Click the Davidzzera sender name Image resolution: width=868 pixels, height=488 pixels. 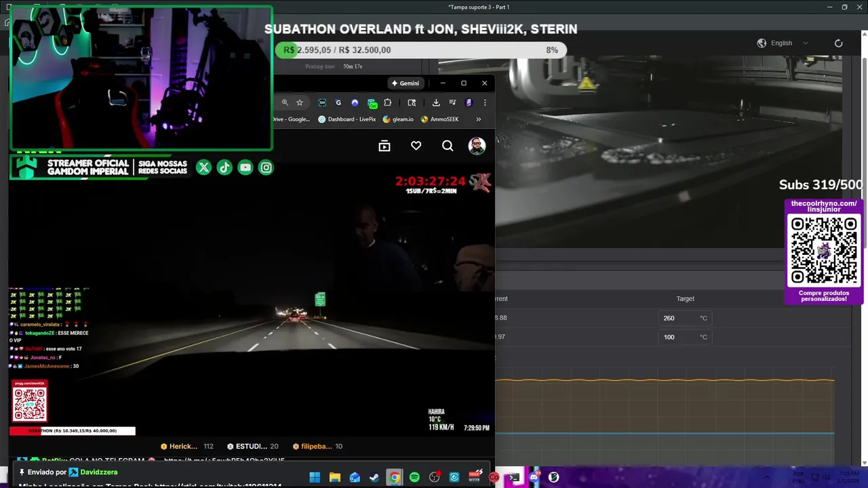(x=99, y=472)
